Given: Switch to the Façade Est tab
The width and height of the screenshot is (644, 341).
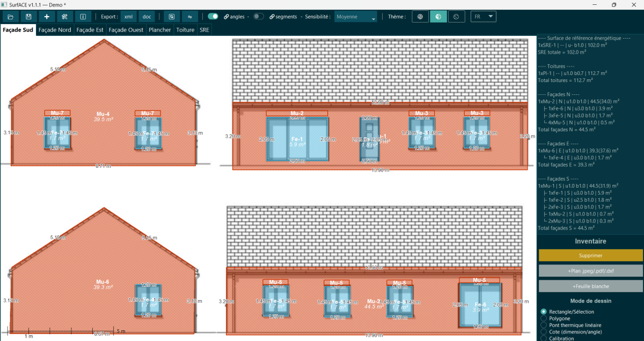Looking at the screenshot, I should (90, 30).
